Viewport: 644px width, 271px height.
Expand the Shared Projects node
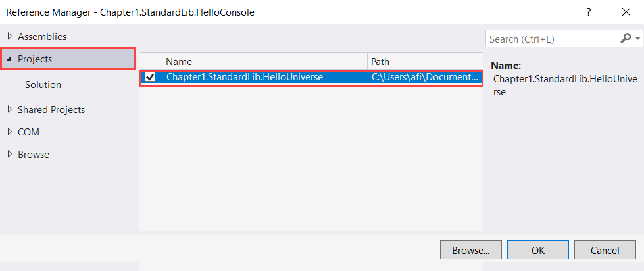10,110
